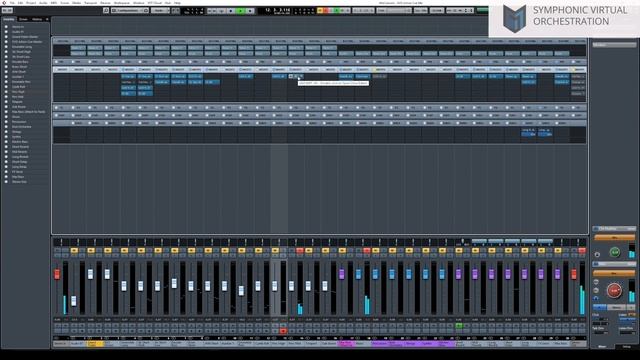This screenshot has height=360, width=640.
Task: Click the small icon left of the visibility tabs close
Action: pos(47,19)
